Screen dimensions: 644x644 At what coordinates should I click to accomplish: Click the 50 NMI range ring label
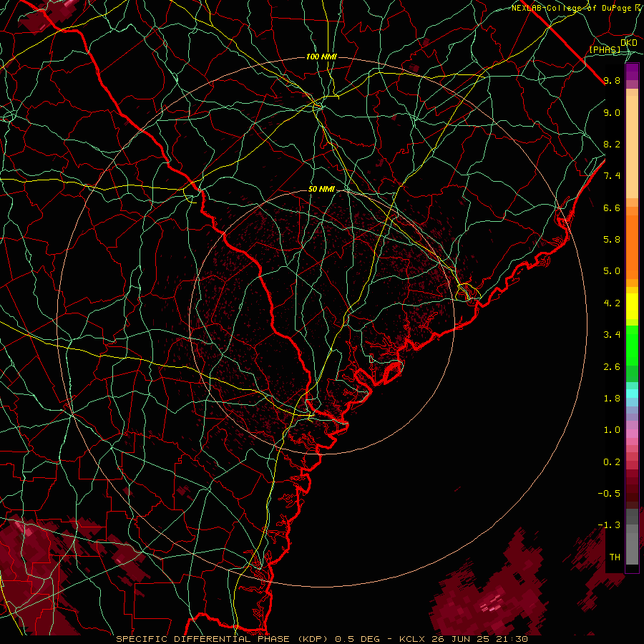point(321,189)
